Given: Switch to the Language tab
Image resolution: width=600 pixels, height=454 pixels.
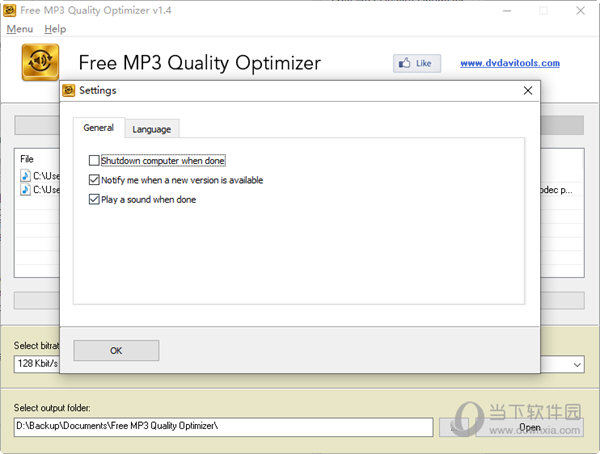Looking at the screenshot, I should (x=152, y=129).
